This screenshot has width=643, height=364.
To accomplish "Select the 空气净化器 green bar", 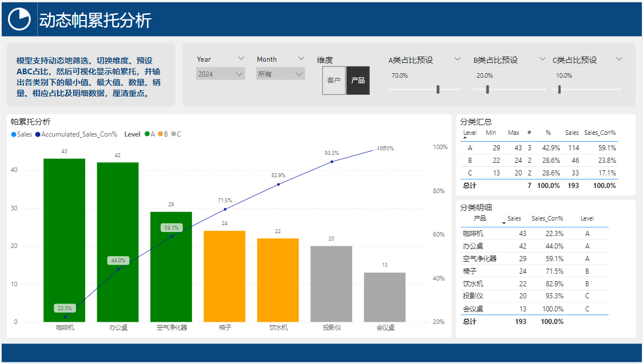I will tap(171, 267).
